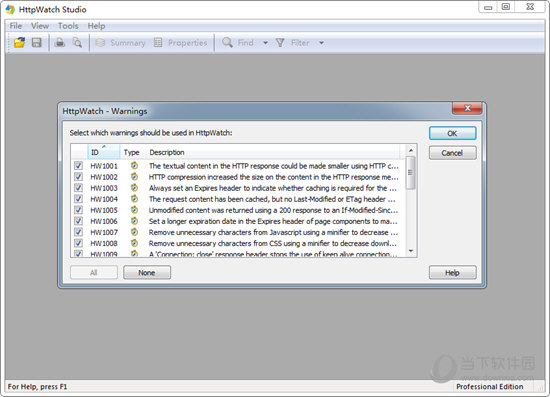Sort warnings by the Description column header

coord(273,152)
